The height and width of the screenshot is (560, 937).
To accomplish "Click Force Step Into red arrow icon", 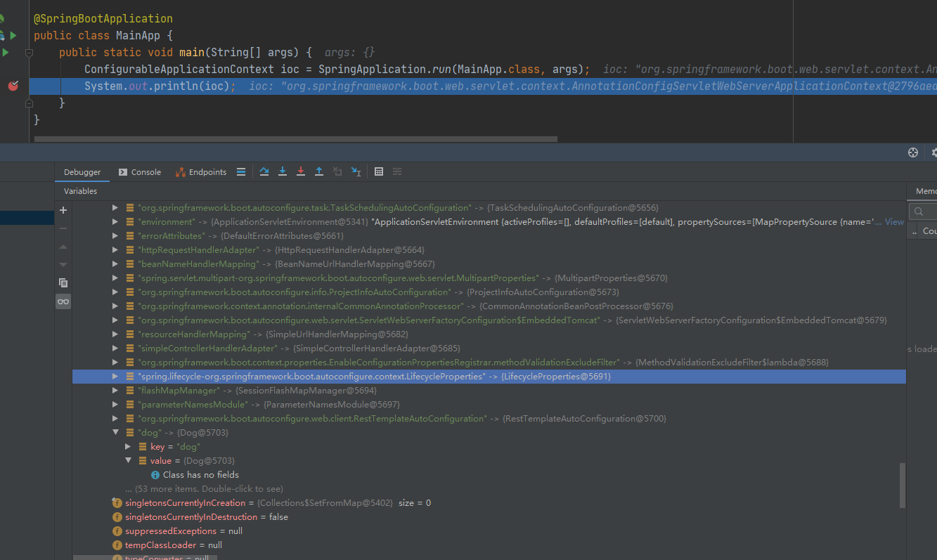I will point(301,171).
